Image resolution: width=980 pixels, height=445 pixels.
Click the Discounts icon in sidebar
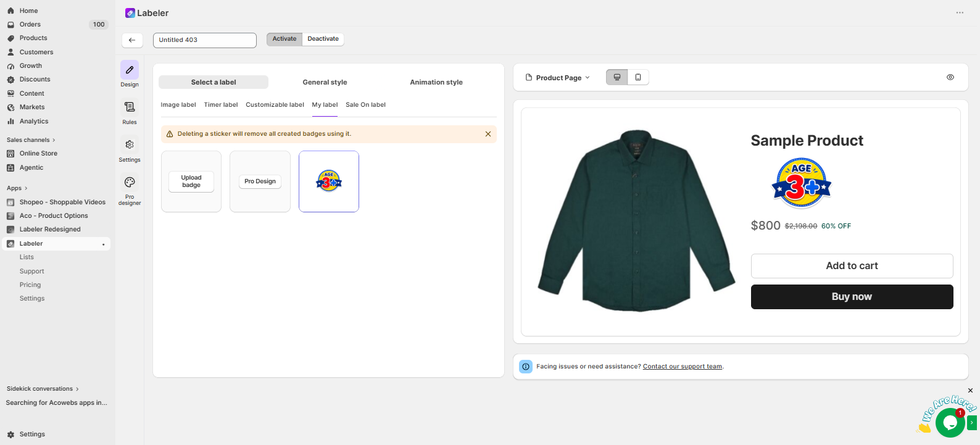point(10,80)
